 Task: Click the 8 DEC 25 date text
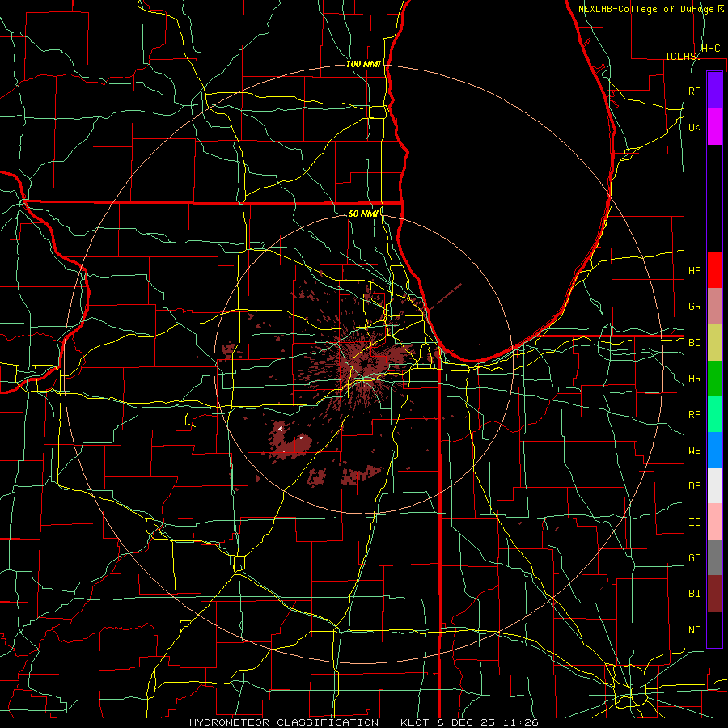(466, 722)
